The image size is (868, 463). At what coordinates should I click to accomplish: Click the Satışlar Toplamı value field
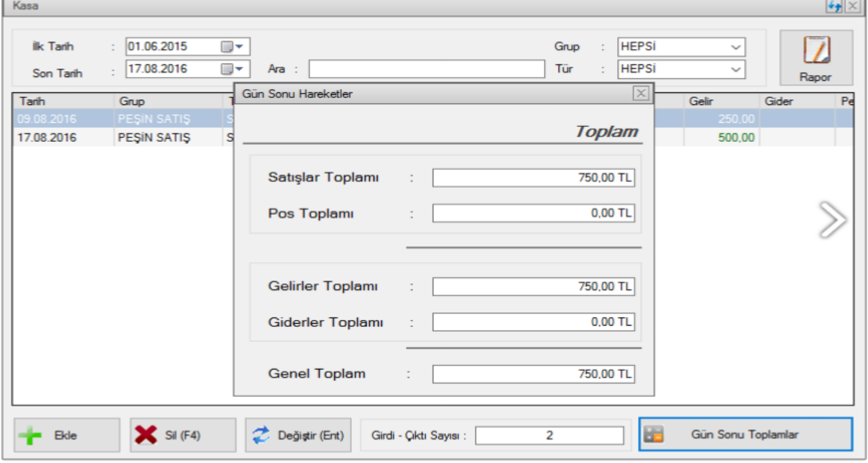pyautogui.click(x=533, y=178)
